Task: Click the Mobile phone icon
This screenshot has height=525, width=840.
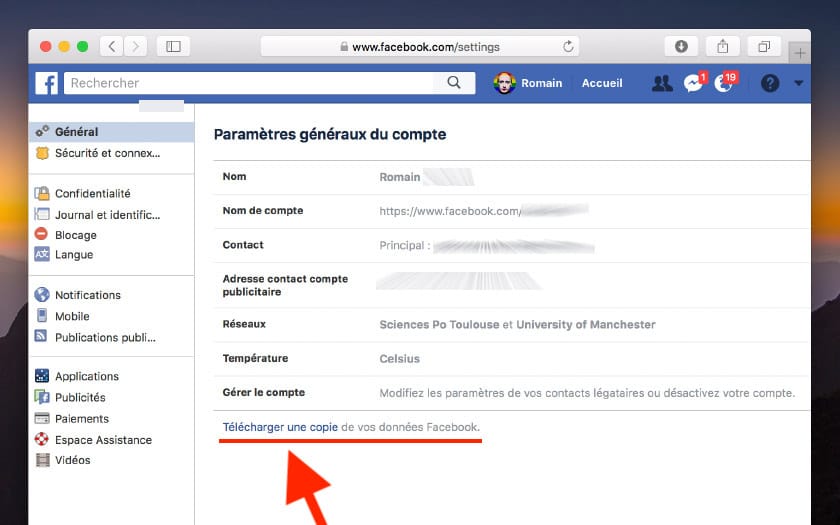Action: tap(42, 315)
